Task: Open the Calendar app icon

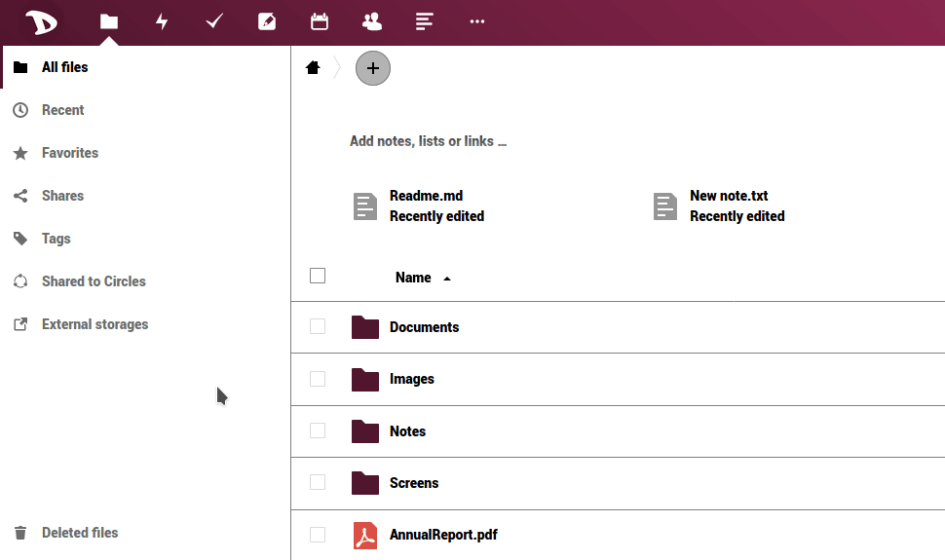Action: [319, 21]
